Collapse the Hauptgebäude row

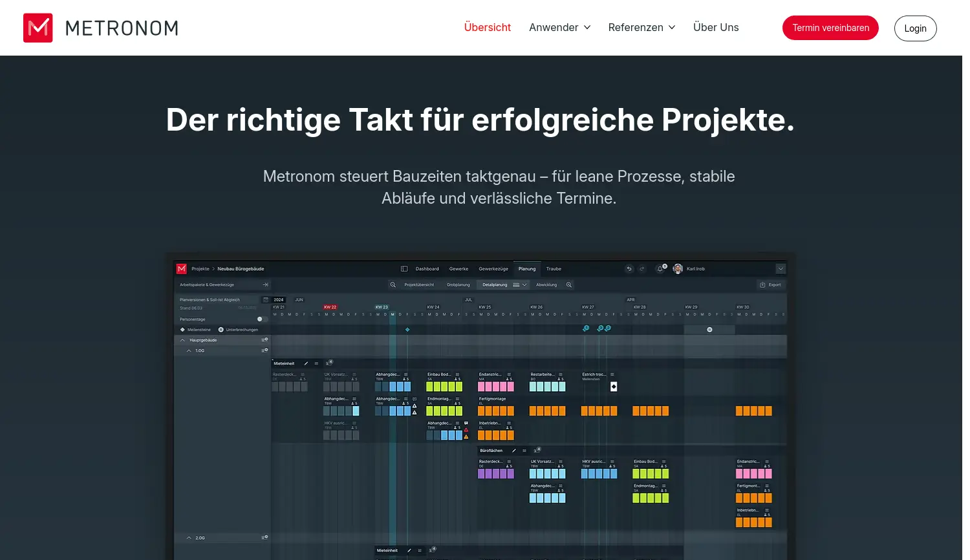click(182, 340)
